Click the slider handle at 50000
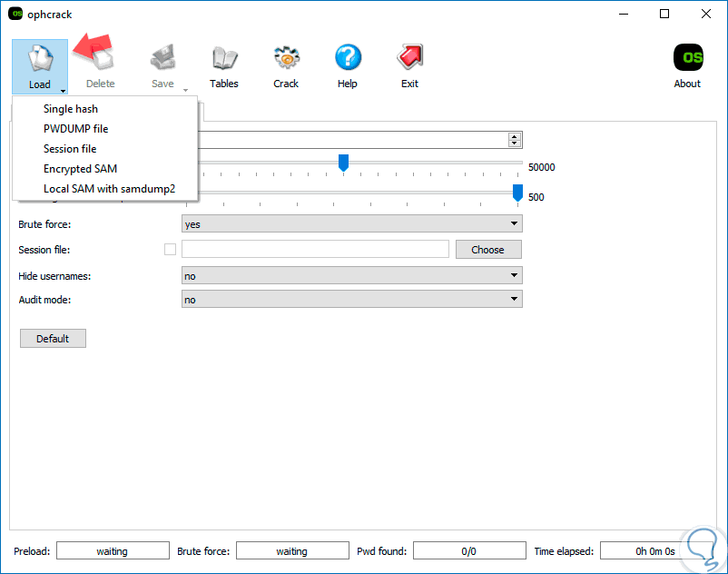 (x=343, y=163)
